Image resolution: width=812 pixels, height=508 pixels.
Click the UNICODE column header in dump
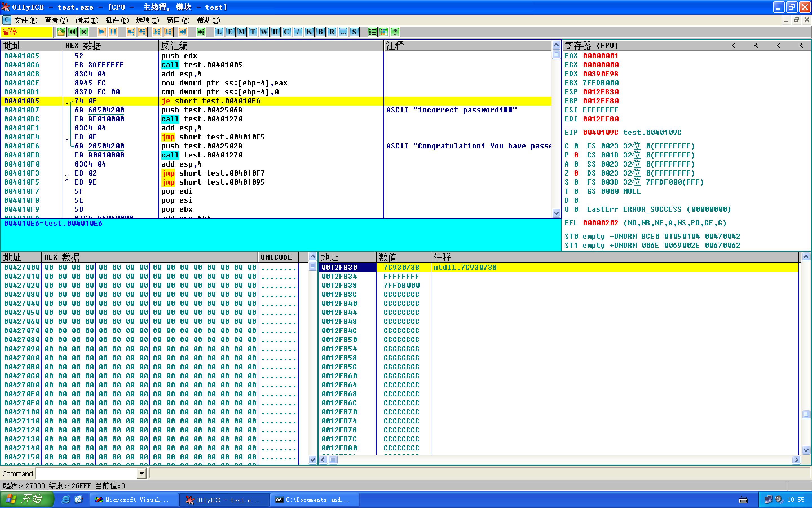[x=278, y=257]
